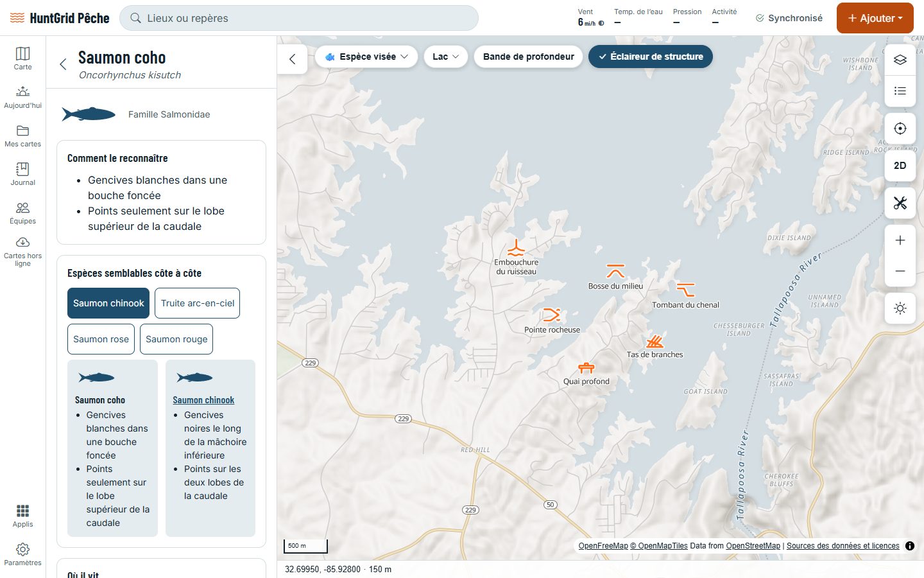
Task: Open the Équipes section
Action: coord(22,213)
